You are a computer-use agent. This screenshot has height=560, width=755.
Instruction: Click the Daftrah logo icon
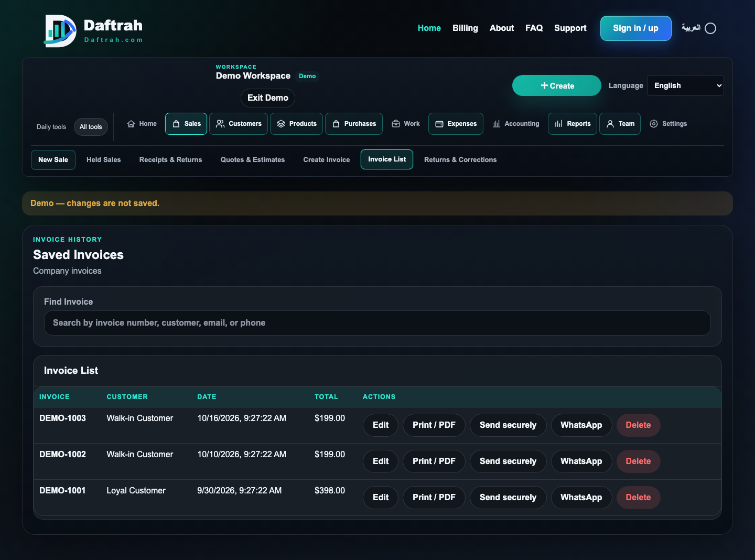pos(60,31)
